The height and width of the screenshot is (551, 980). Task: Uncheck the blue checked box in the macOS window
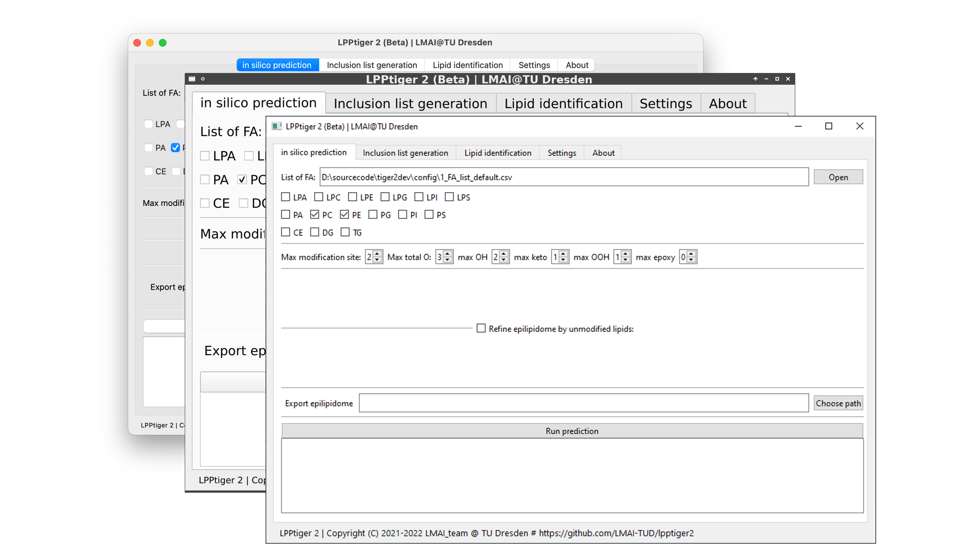click(x=175, y=147)
